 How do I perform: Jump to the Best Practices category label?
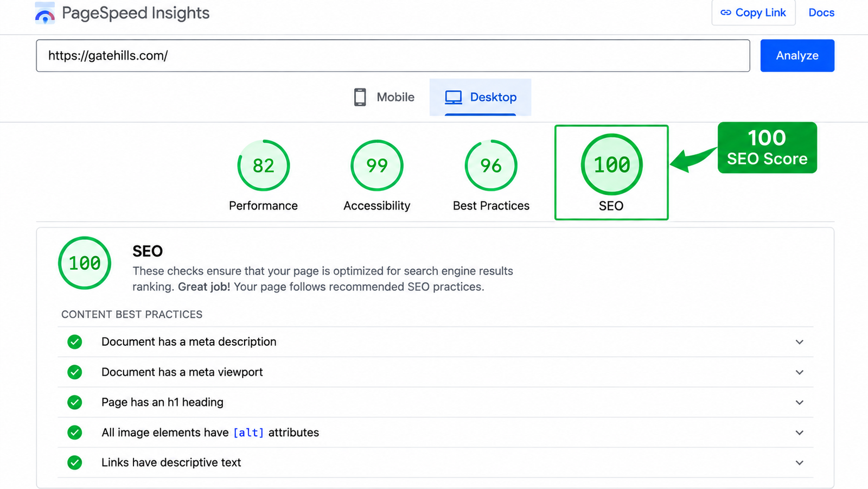(491, 206)
